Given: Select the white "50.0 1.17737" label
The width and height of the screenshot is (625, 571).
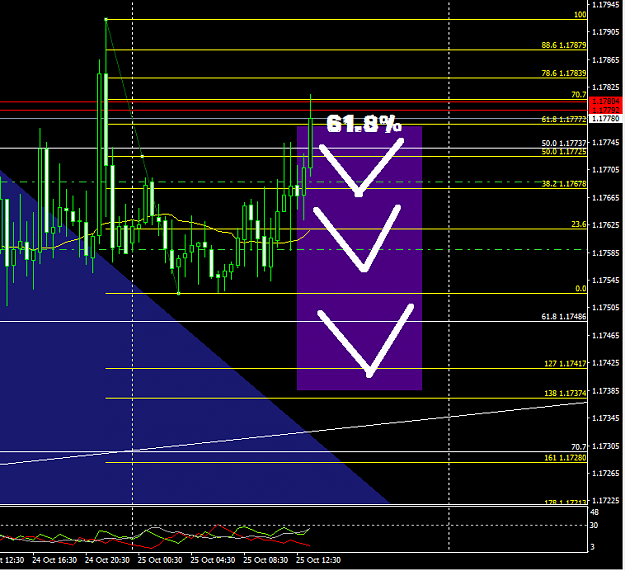Looking at the screenshot, I should coord(564,143).
